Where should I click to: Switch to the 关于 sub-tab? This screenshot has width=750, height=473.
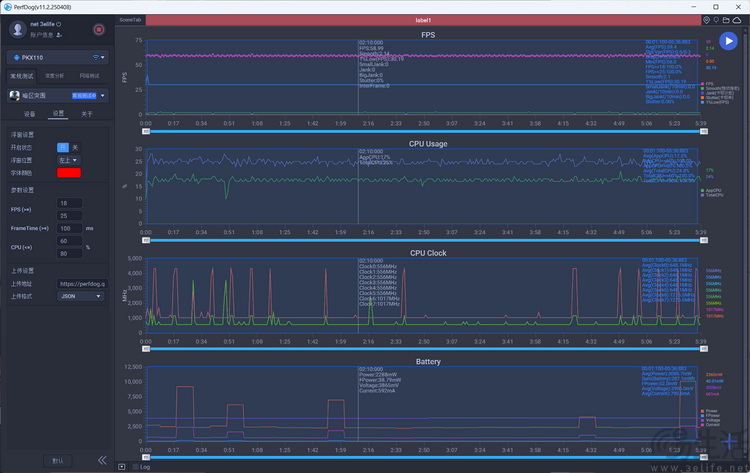[87, 114]
